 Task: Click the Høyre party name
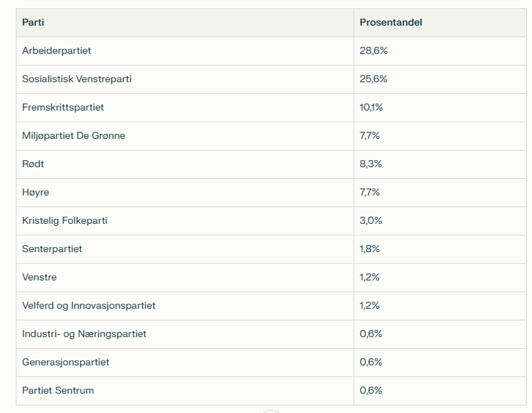36,192
